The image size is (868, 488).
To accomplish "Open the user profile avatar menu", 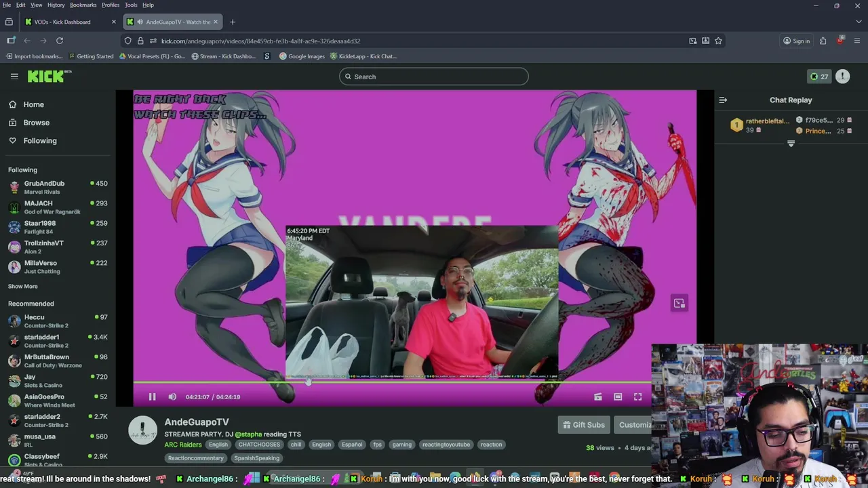I will [x=842, y=77].
